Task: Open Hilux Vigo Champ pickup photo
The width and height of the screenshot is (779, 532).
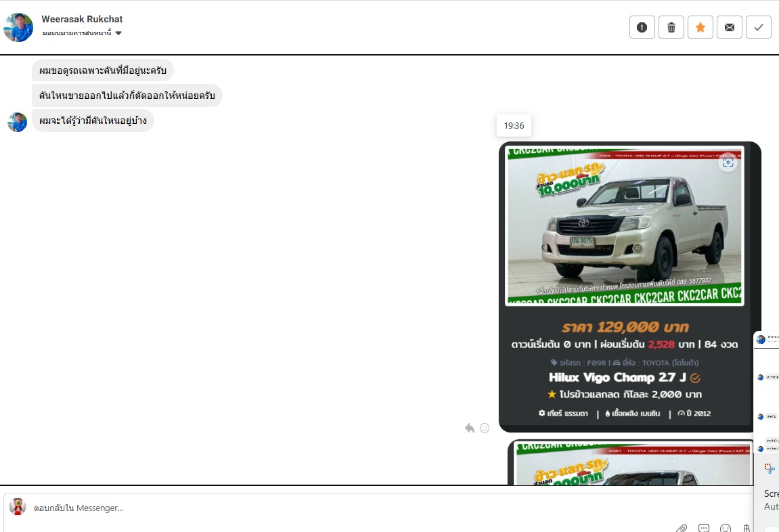Action: pos(625,225)
